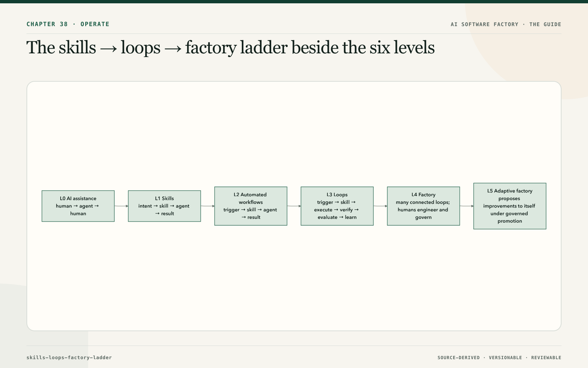Image resolution: width=588 pixels, height=368 pixels.
Task: Click the 'CHAPTER 38 · OPERATE' header text
Action: pyautogui.click(x=68, y=24)
